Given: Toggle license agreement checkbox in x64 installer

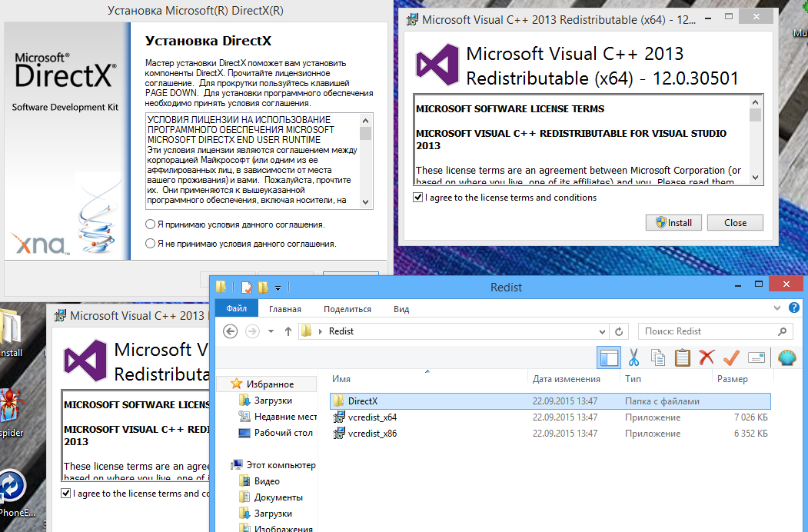Looking at the screenshot, I should pos(418,198).
